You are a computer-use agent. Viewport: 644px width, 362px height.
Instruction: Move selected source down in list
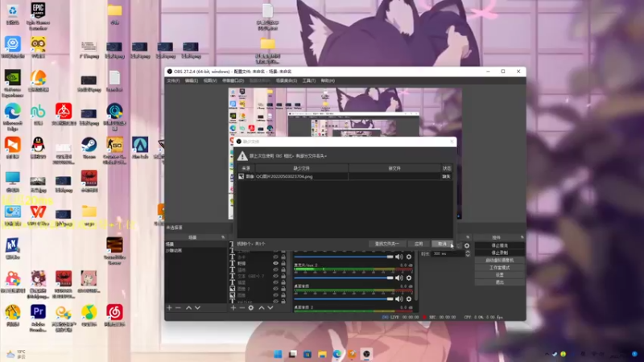pyautogui.click(x=270, y=307)
